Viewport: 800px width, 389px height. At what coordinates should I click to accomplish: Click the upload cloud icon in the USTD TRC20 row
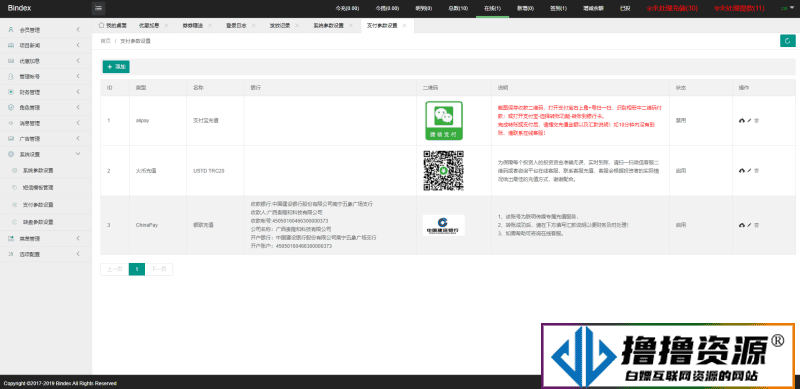click(742, 171)
